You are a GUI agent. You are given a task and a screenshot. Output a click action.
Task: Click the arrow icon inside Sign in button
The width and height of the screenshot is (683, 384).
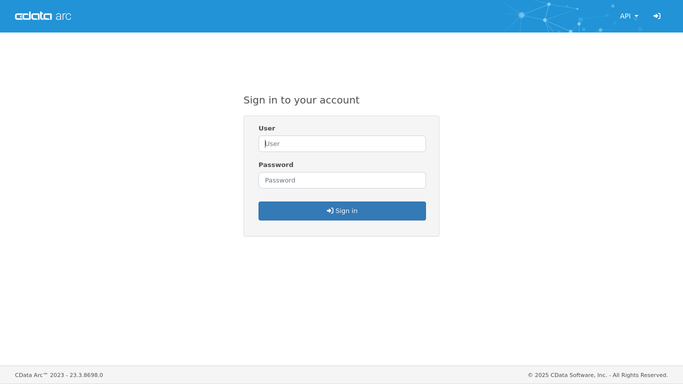pos(330,211)
